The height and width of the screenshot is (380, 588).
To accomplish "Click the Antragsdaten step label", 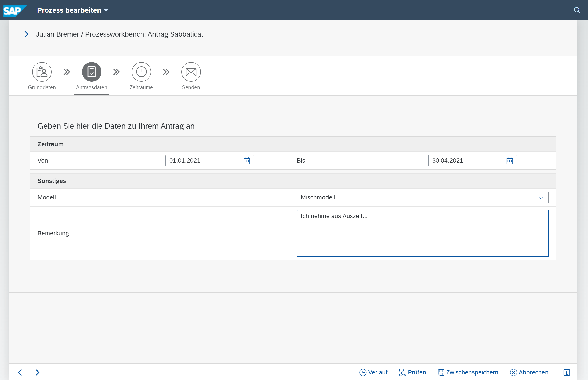I will 92,87.
